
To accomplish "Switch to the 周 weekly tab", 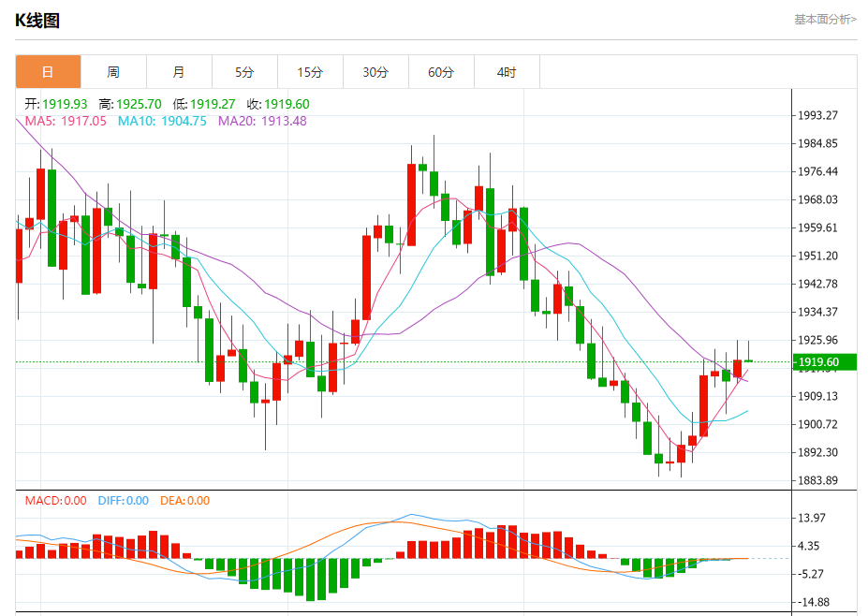I will point(113,72).
